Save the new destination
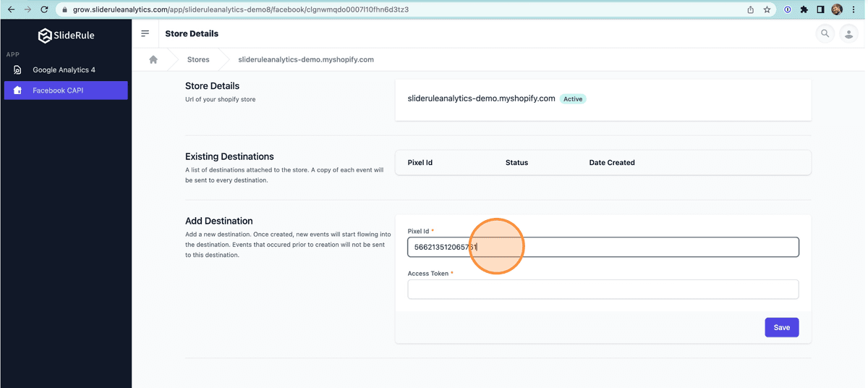This screenshot has height=388, width=868. tap(782, 327)
